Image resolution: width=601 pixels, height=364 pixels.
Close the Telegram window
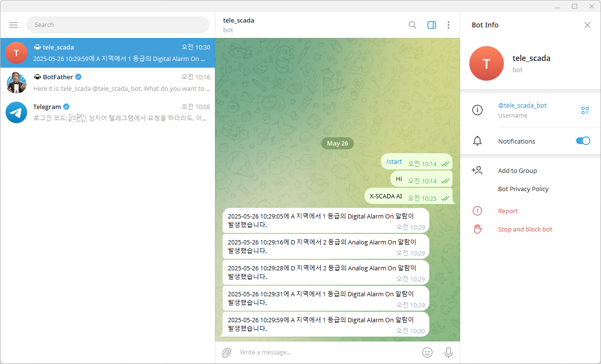tap(592, 6)
